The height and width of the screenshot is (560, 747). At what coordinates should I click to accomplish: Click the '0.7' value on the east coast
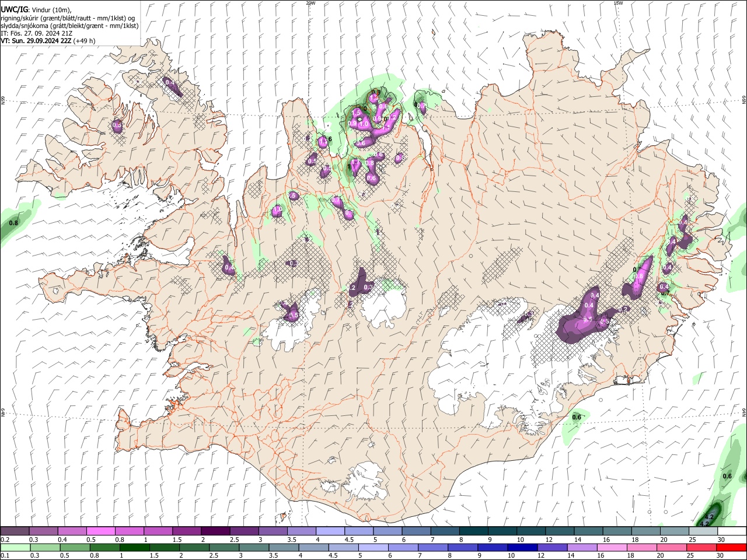pos(665,293)
